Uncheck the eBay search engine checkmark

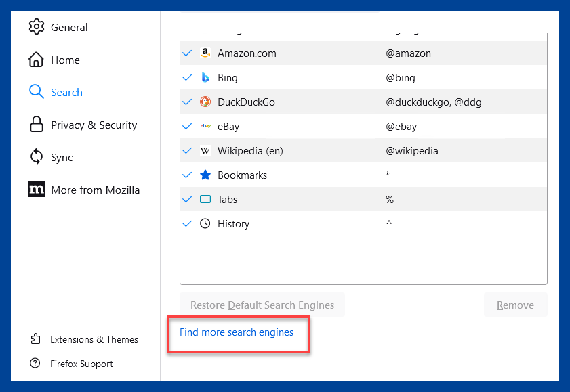point(187,127)
